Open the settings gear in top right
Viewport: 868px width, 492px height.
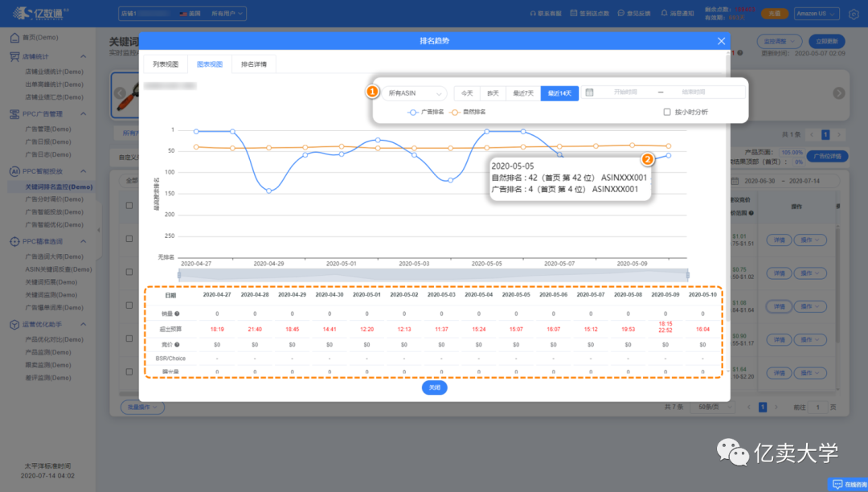[854, 14]
